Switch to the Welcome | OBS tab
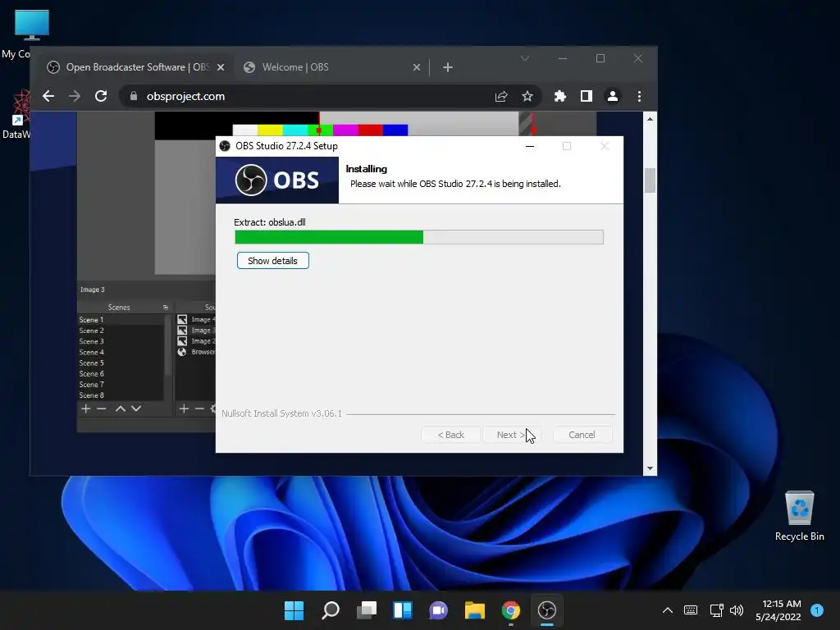The width and height of the screenshot is (840, 630). [332, 67]
